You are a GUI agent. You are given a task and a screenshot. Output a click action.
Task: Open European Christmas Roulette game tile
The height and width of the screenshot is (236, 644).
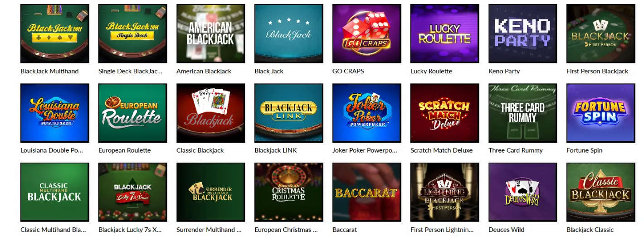289,192
